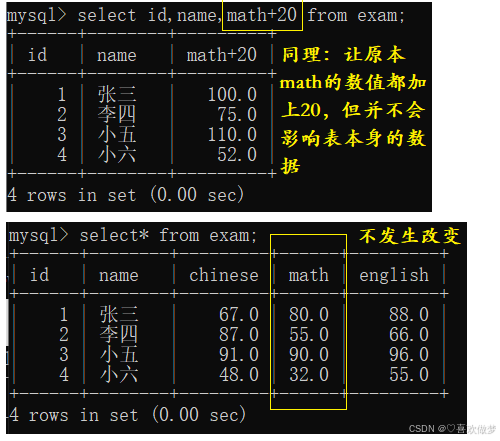This screenshot has height=441, width=500.
Task: Click the select* from exam command
Action: point(168,235)
